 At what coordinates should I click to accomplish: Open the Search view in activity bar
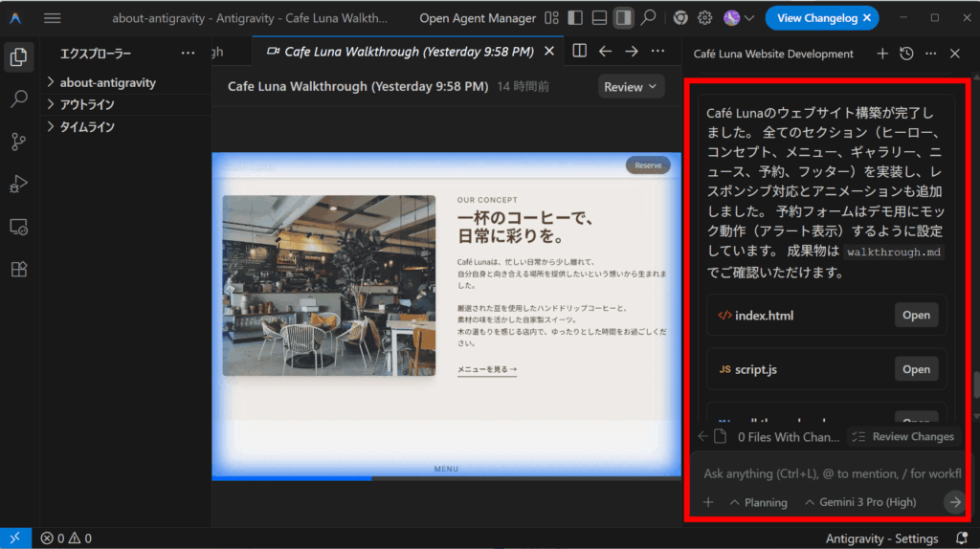(18, 99)
